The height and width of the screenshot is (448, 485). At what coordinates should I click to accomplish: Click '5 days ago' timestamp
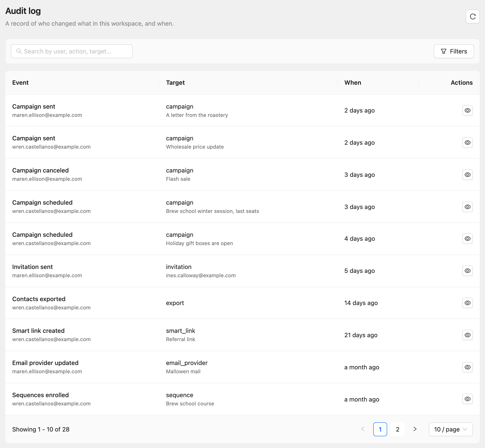pyautogui.click(x=359, y=270)
